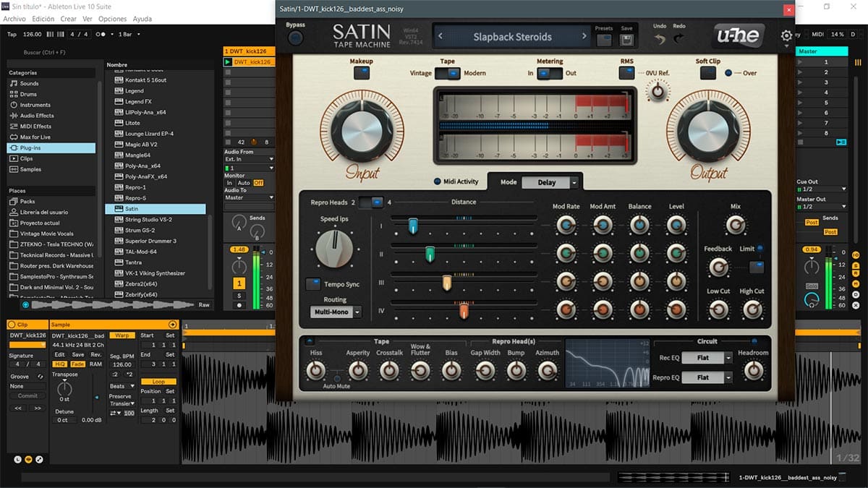868x488 pixels.
Task: Open the Crear menu
Action: 69,19
